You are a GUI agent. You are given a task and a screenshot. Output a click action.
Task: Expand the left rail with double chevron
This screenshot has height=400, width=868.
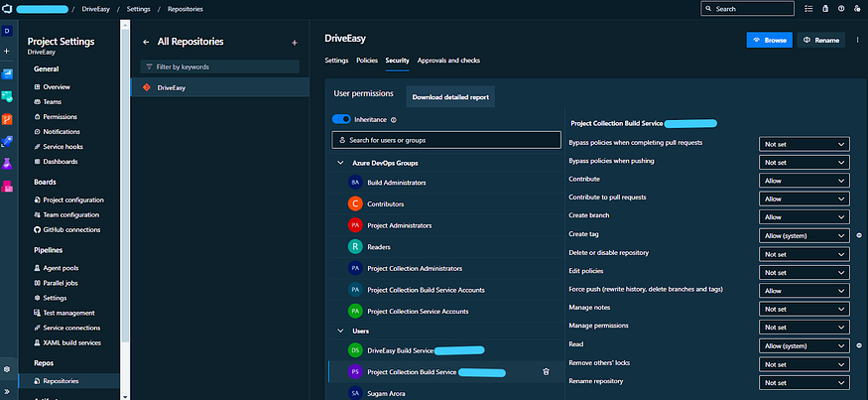coord(7,391)
